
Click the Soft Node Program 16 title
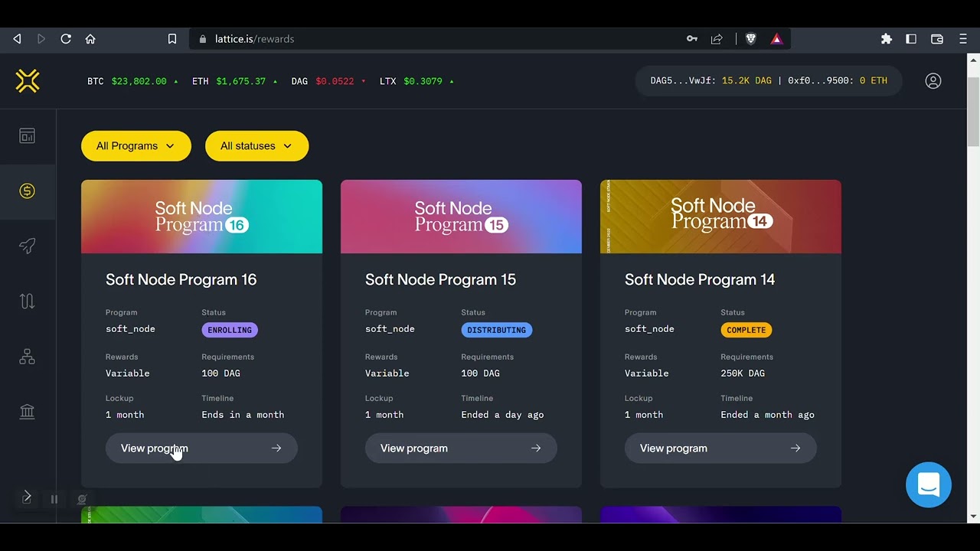point(181,280)
